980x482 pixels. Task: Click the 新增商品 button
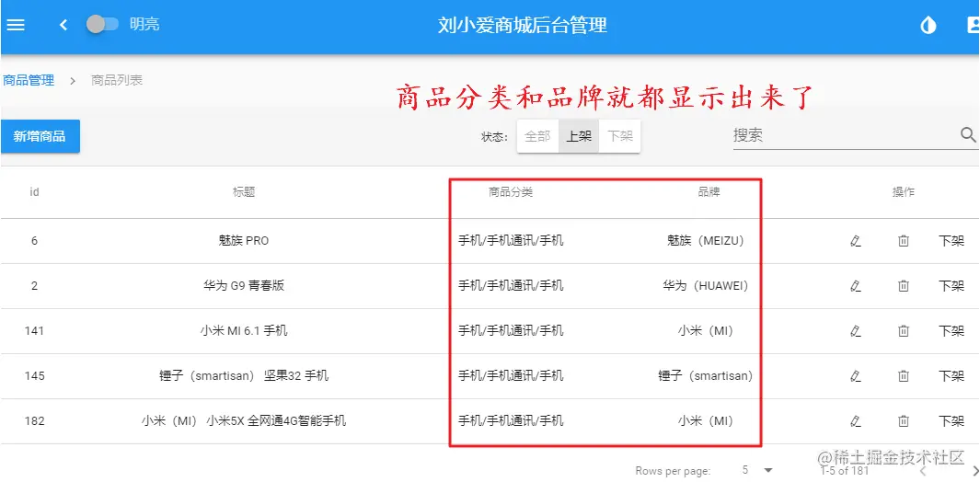click(40, 136)
